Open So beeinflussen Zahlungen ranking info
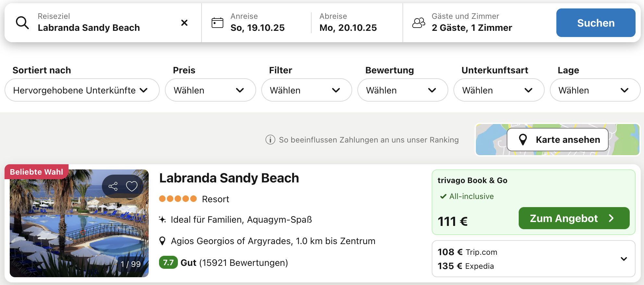The width and height of the screenshot is (644, 285). (x=369, y=140)
